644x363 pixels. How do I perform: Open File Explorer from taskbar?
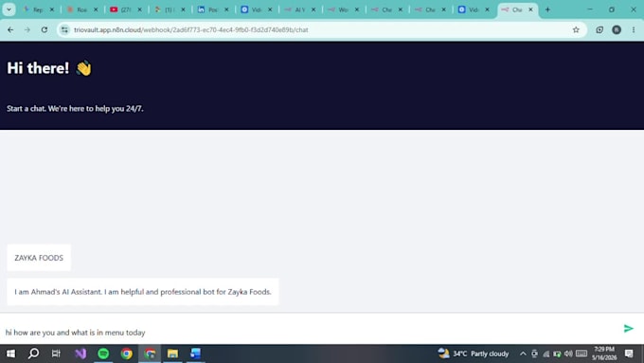pos(173,354)
